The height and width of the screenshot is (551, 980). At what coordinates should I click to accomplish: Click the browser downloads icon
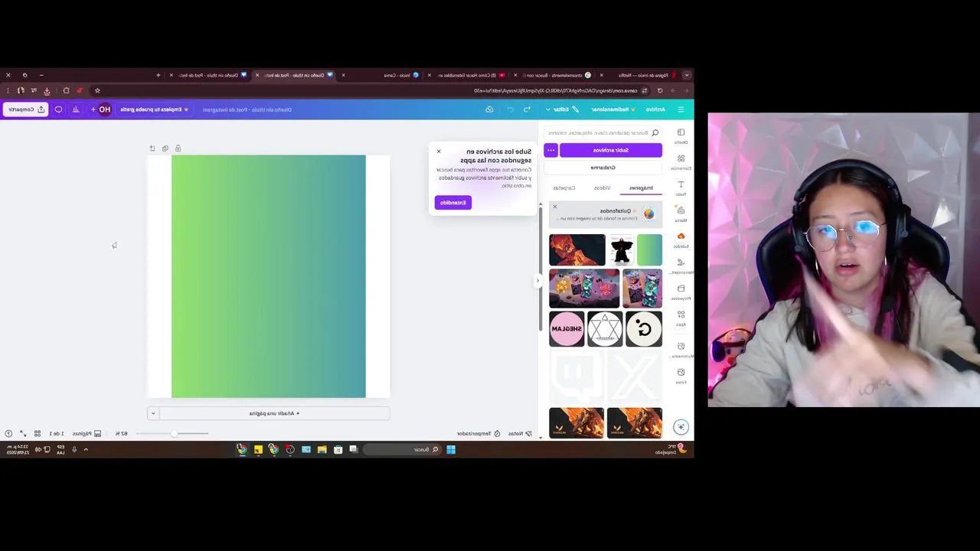click(47, 90)
